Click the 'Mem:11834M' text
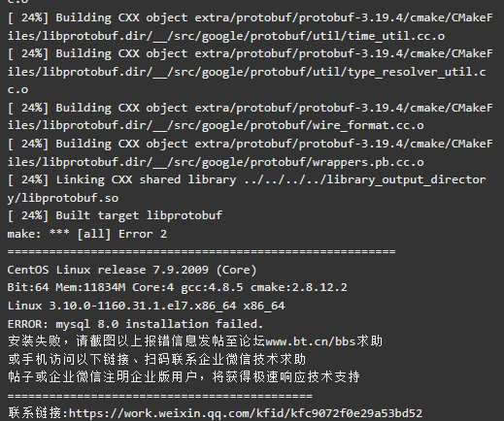The width and height of the screenshot is (504, 421). click(90, 287)
